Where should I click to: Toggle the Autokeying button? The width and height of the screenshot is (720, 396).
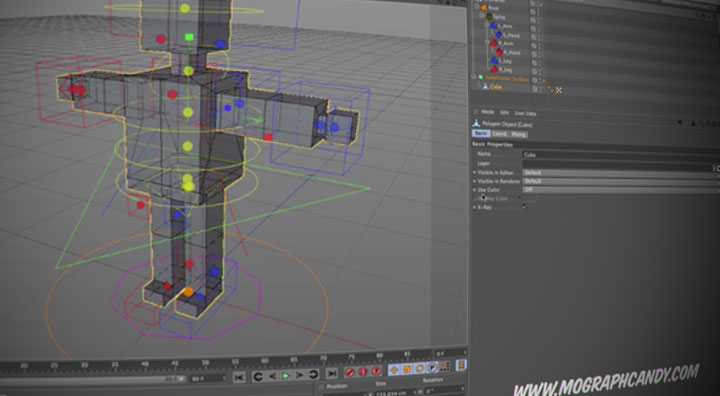pos(363,371)
